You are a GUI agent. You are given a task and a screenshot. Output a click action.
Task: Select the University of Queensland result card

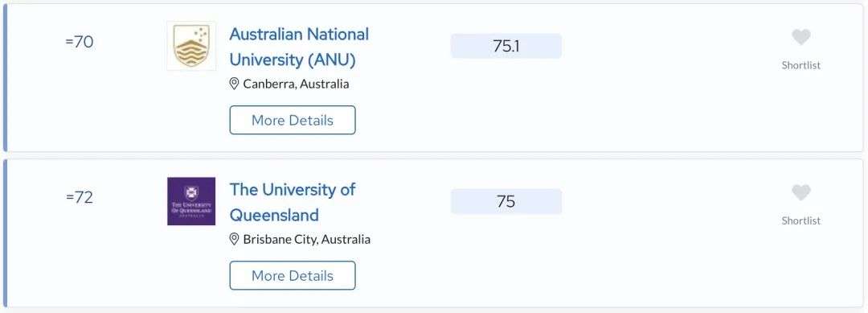tap(433, 233)
